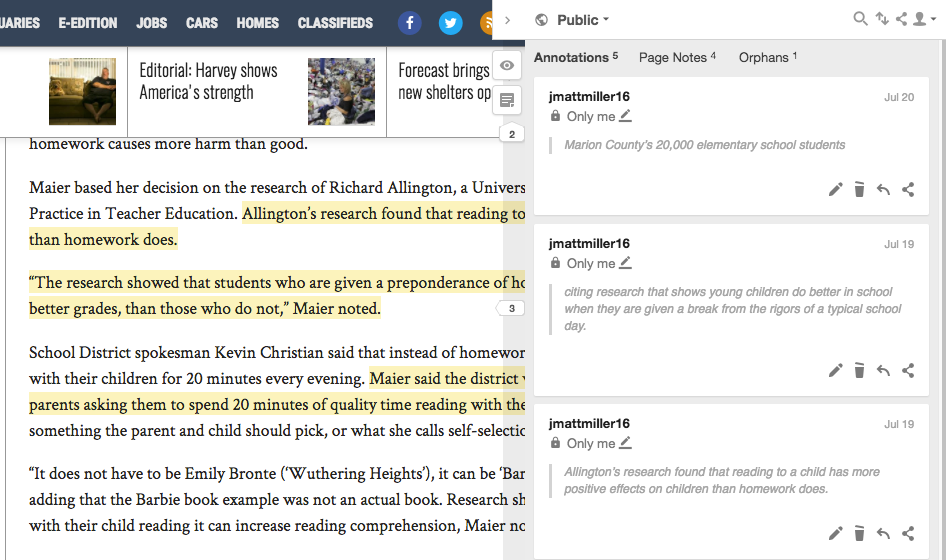Click the Jul 20 timestamp link

coord(899,97)
